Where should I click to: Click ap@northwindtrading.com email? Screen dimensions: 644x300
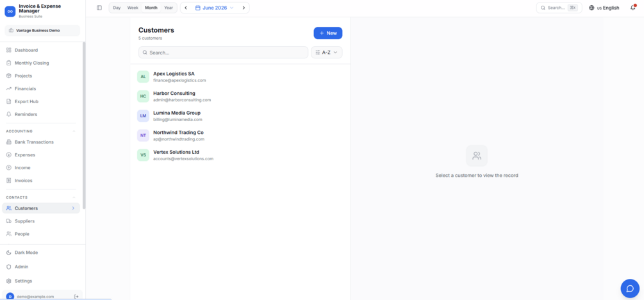(x=179, y=139)
